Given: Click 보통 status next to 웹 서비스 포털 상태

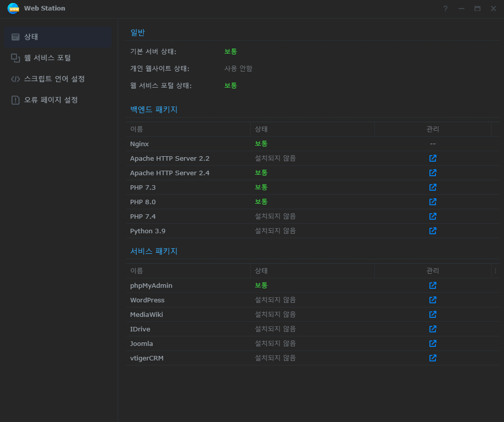Looking at the screenshot, I should click(x=230, y=86).
